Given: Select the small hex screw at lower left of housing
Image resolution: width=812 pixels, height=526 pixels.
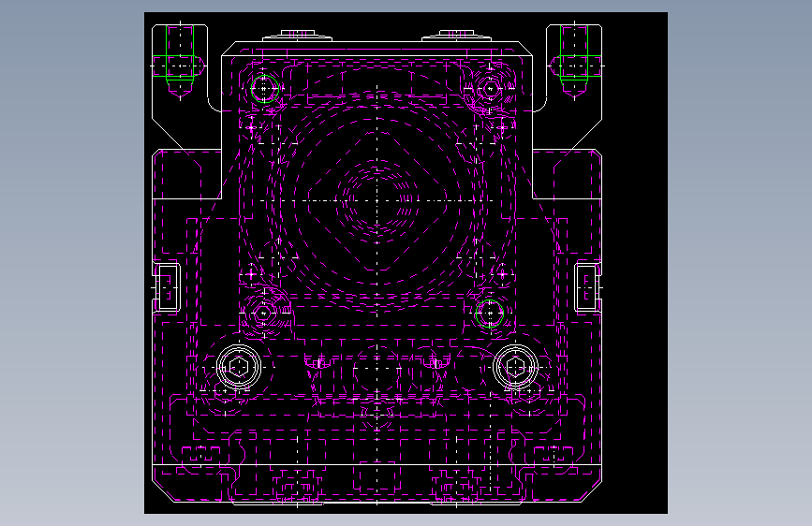Looking at the screenshot, I should [x=263, y=314].
